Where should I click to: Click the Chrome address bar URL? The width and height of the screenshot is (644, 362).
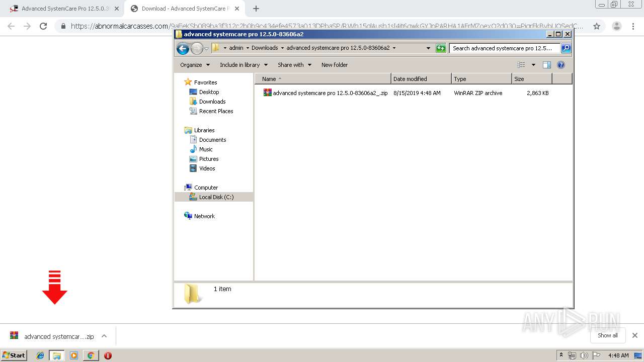tap(327, 26)
